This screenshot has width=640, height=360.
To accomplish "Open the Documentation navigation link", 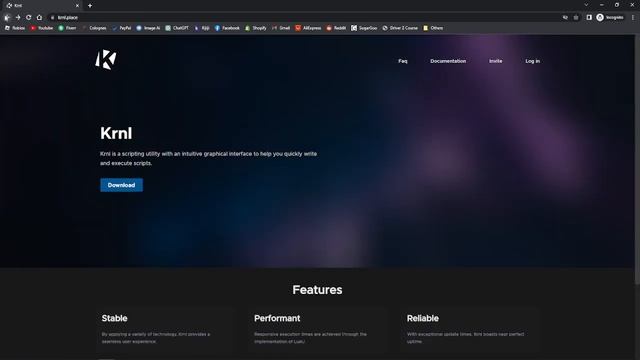I will 448,61.
